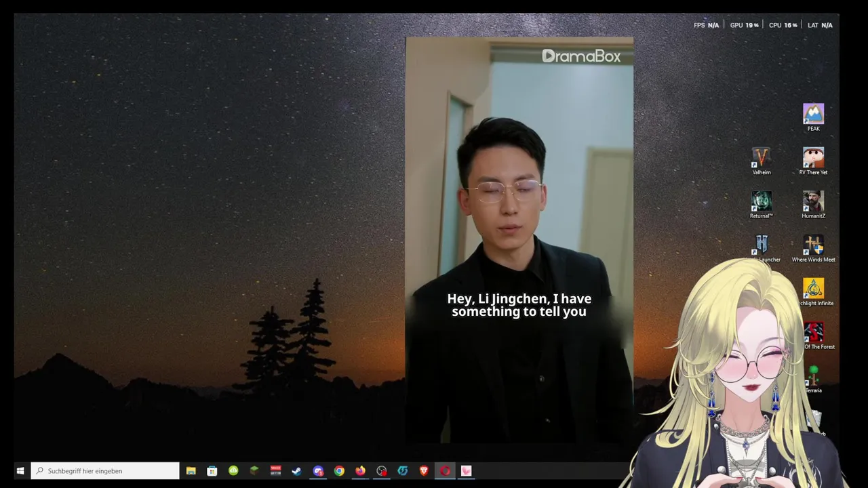Select the HumanitZ desktop shortcut
This screenshot has width=868, height=488.
813,205
